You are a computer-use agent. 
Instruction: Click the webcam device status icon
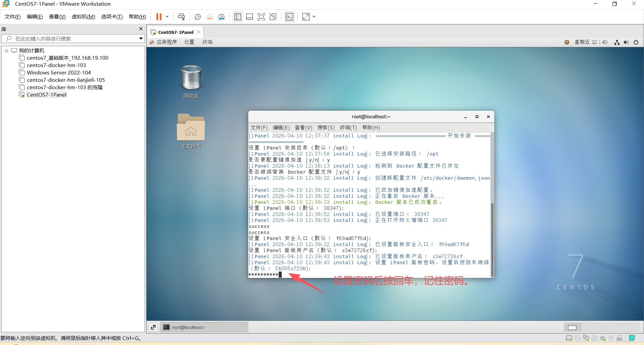point(611,338)
